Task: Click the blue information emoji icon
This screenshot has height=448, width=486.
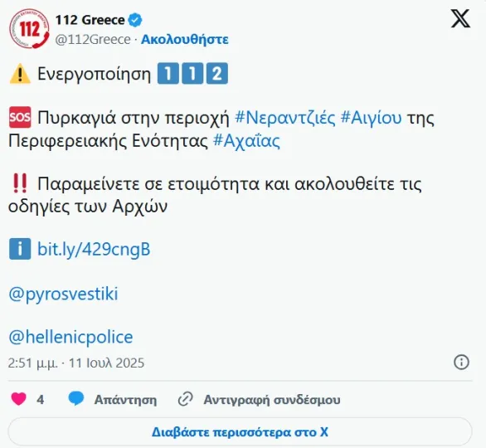Action: [x=20, y=249]
